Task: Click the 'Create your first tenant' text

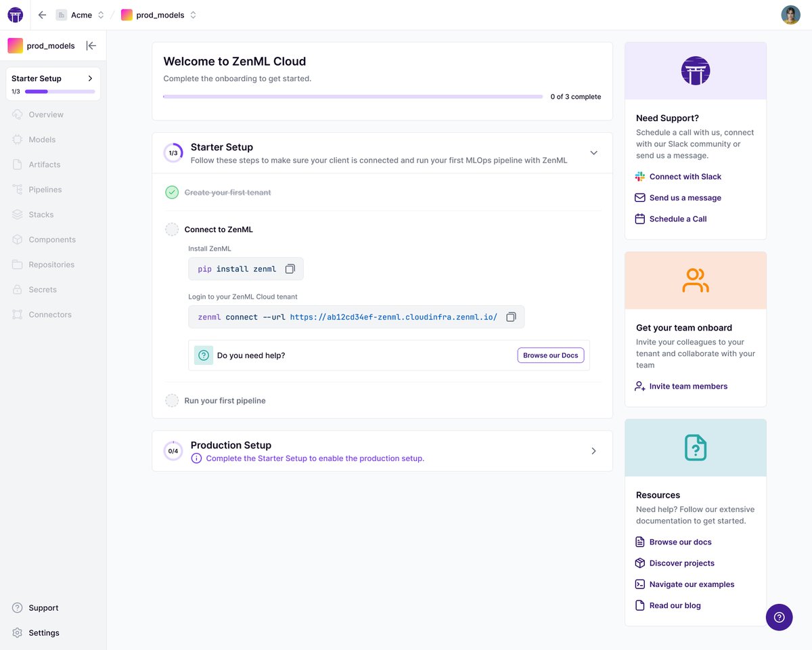Action: (x=227, y=192)
